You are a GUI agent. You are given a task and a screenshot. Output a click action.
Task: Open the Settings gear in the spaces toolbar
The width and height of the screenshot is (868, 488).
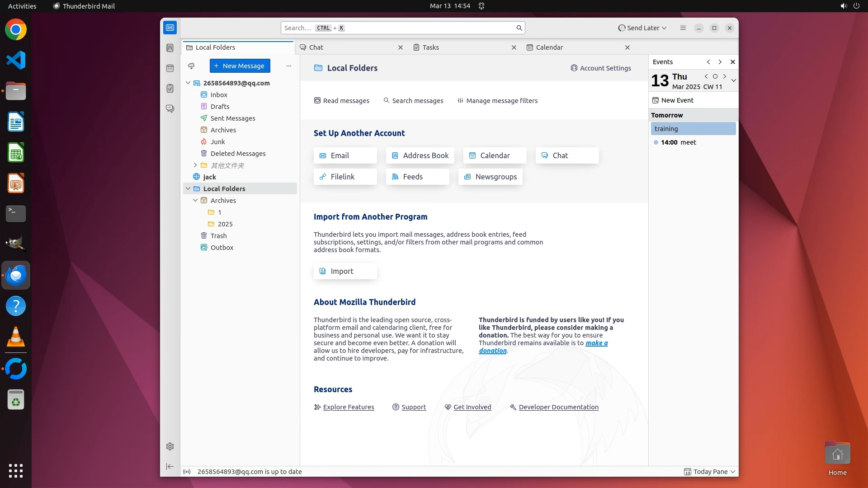pos(170,446)
